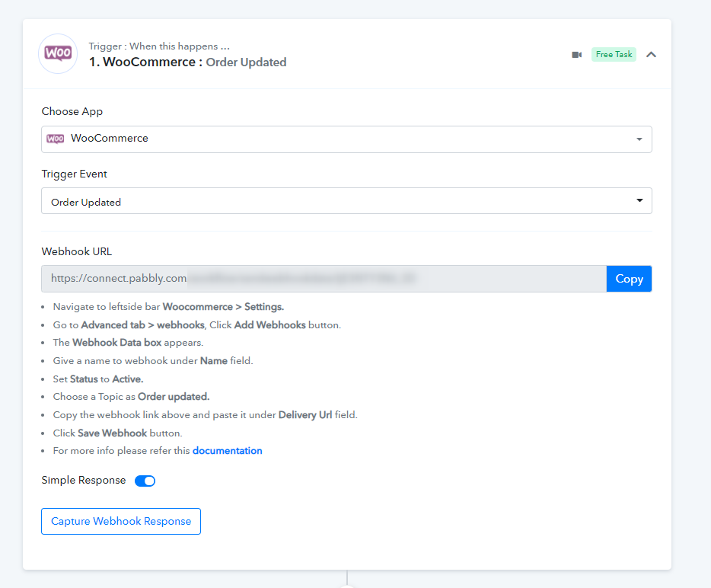This screenshot has width=711, height=588.
Task: Open the Trigger Event Order Updated dropdown
Action: (x=346, y=200)
